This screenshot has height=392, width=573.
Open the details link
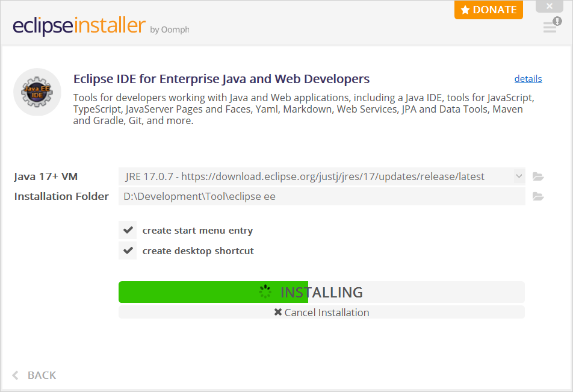(x=528, y=79)
